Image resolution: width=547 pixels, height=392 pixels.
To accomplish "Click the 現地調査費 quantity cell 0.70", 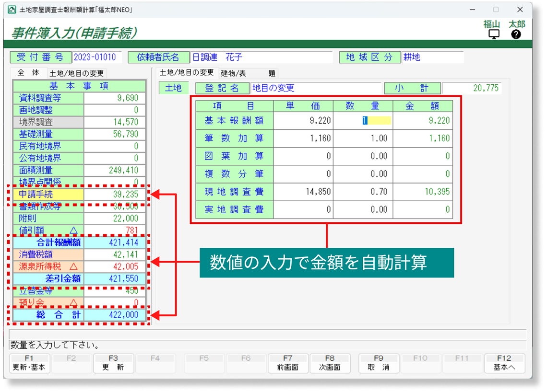I will pos(363,192).
